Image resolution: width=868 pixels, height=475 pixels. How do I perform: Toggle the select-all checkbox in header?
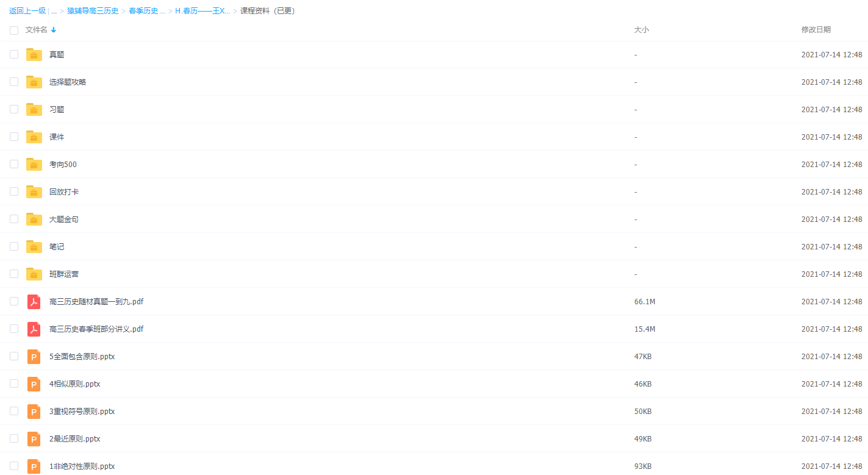pyautogui.click(x=14, y=30)
